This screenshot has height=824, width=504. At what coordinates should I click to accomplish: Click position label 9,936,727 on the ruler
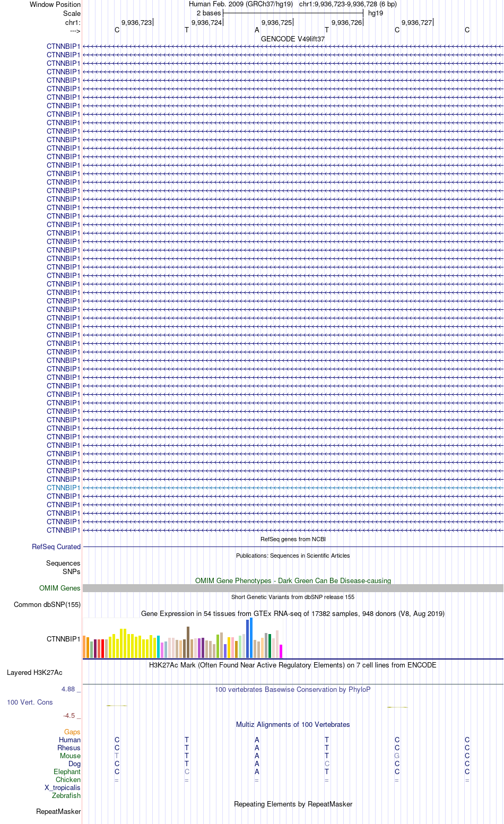416,22
